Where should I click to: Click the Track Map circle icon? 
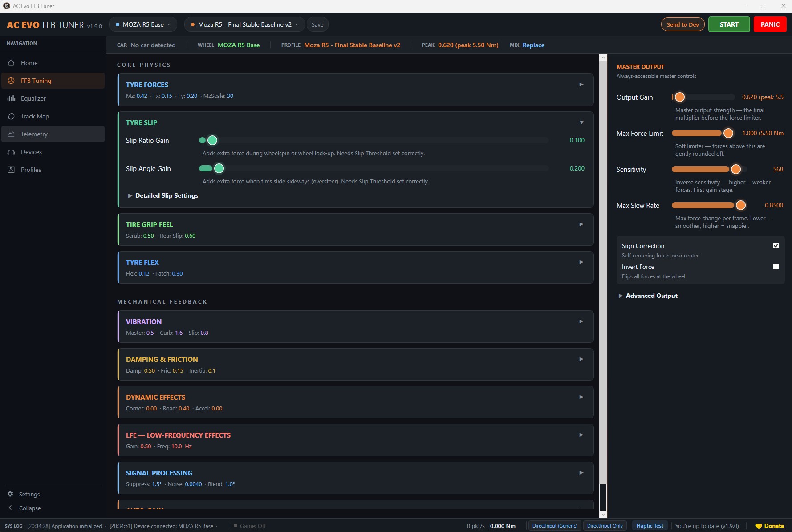tap(11, 116)
